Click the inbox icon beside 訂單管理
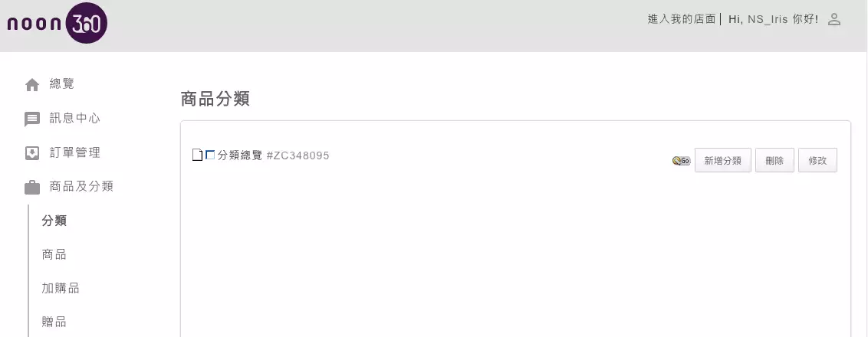868x337 pixels. [x=32, y=153]
